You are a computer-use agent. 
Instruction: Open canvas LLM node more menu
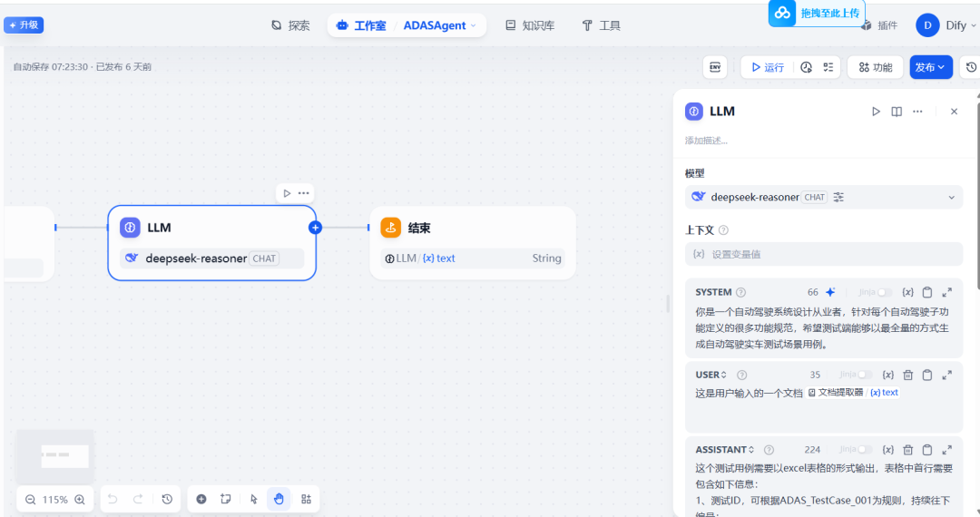(x=304, y=193)
